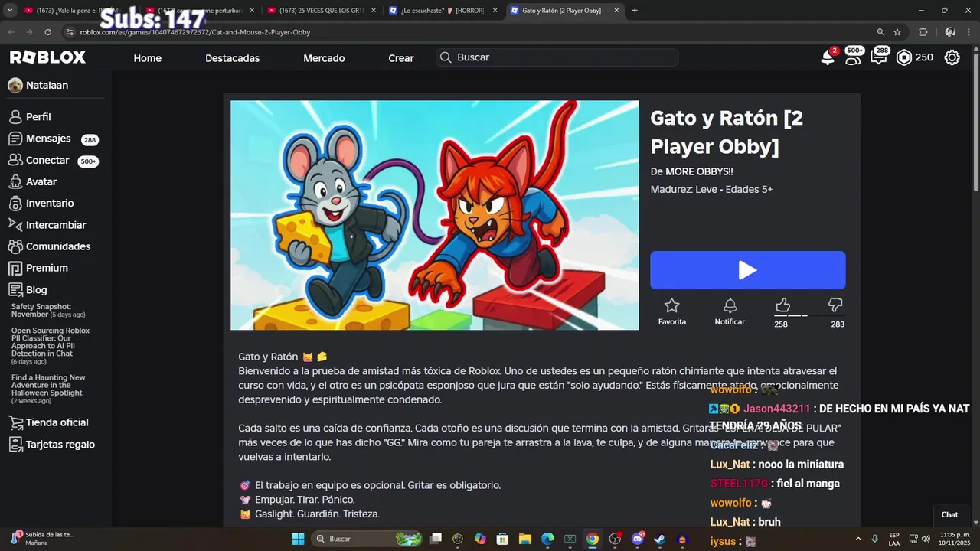Viewport: 980px width, 551px height.
Task: Open the Chat button
Action: [949, 514]
